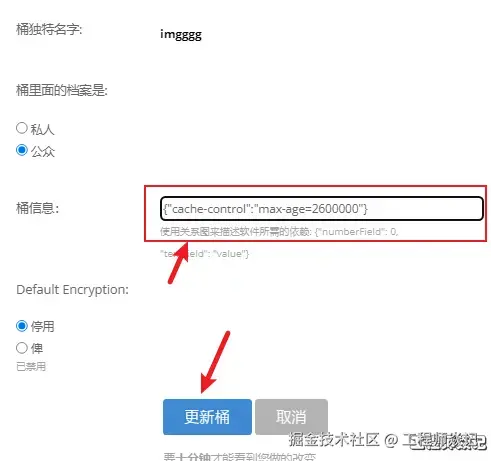Click the 私人 option label text

coord(42,129)
